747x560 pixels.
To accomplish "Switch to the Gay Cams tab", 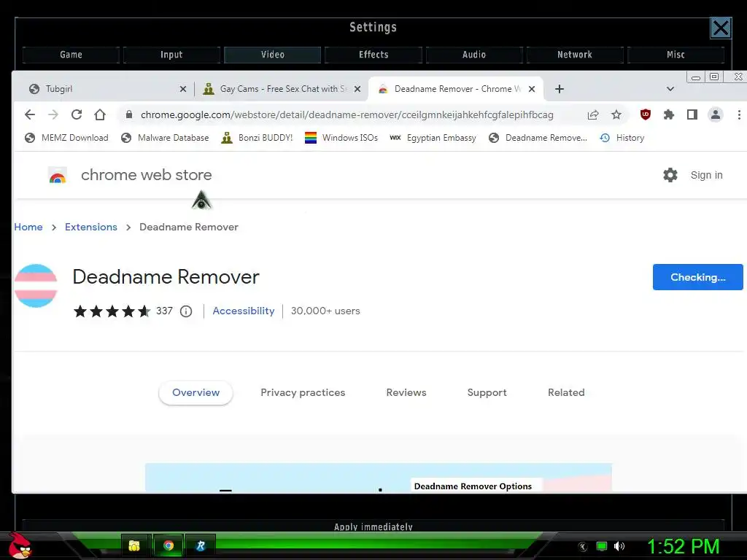I will [281, 89].
